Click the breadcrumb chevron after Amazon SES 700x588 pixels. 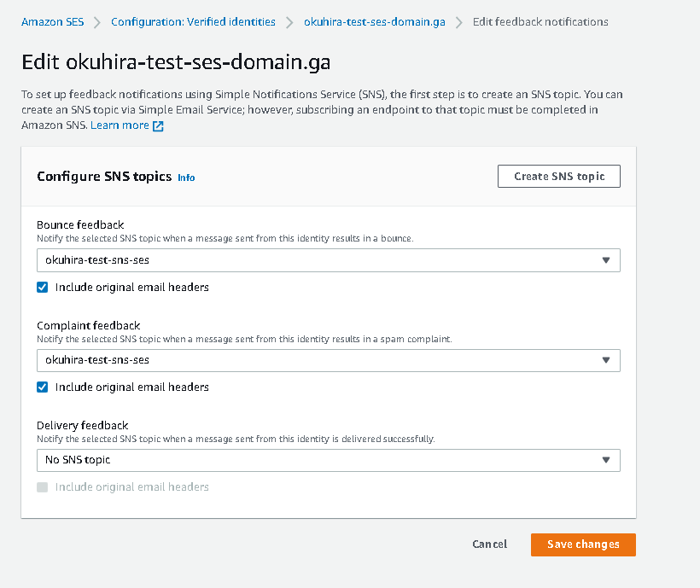[97, 22]
